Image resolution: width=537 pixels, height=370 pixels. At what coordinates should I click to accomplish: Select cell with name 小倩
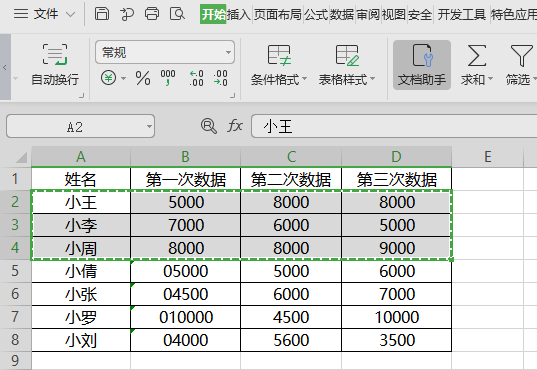point(81,271)
